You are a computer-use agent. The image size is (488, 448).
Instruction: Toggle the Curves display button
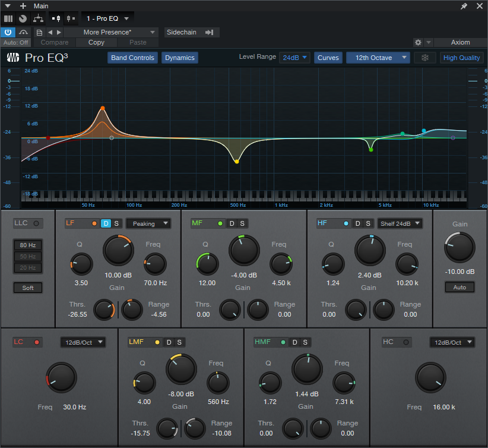pyautogui.click(x=328, y=58)
